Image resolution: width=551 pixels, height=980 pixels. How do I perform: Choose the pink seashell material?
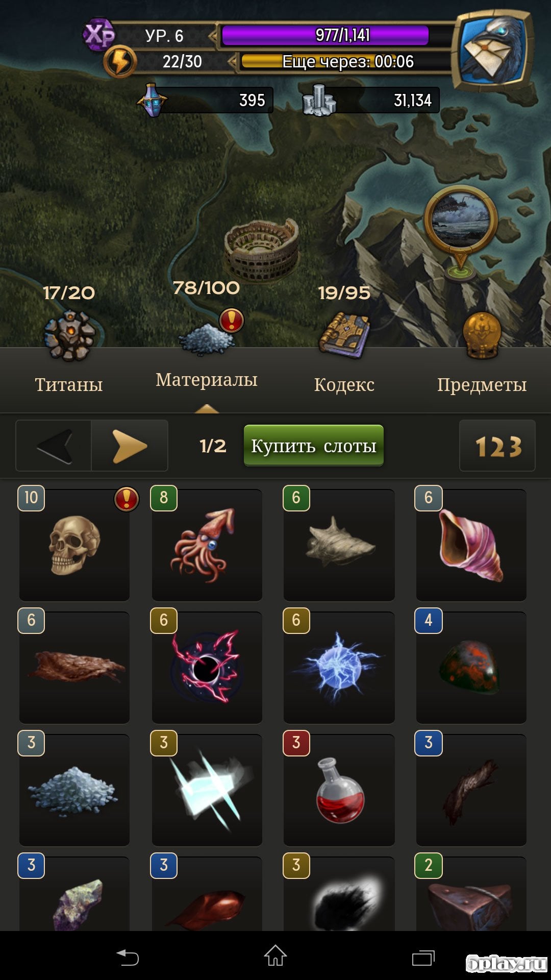pyautogui.click(x=471, y=545)
